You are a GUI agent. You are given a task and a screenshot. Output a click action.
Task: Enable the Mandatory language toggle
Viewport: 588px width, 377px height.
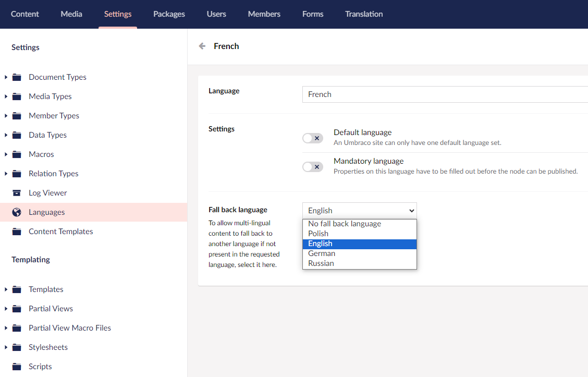click(313, 166)
